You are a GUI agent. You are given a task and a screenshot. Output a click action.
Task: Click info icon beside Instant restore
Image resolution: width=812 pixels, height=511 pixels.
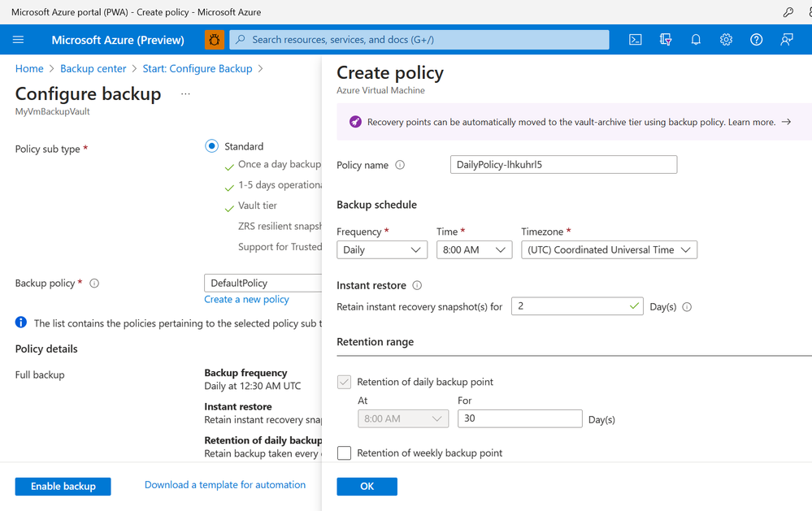[x=417, y=285]
